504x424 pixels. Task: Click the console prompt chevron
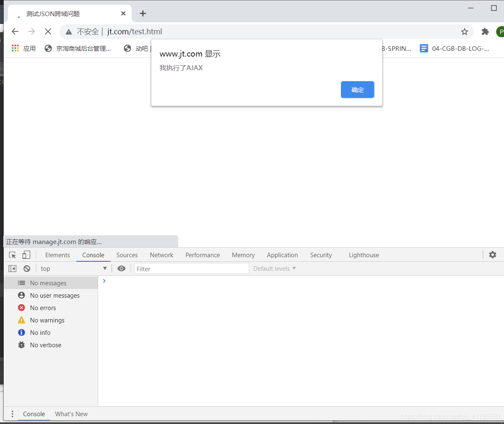[x=104, y=281]
